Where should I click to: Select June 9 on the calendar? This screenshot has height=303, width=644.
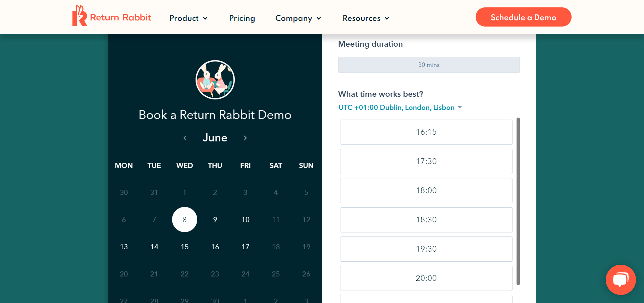coord(215,219)
